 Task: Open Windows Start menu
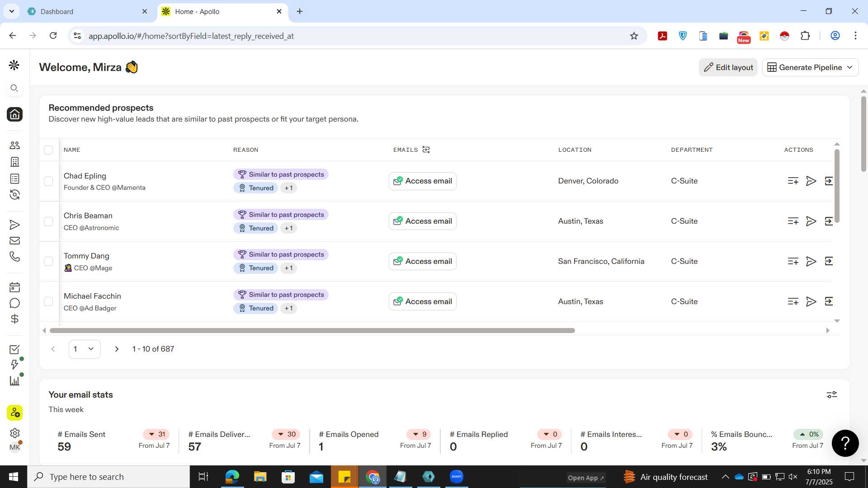tap(14, 477)
